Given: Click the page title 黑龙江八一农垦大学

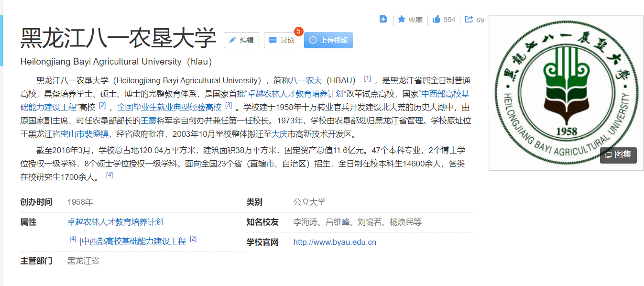Looking at the screenshot, I should coord(119,39).
